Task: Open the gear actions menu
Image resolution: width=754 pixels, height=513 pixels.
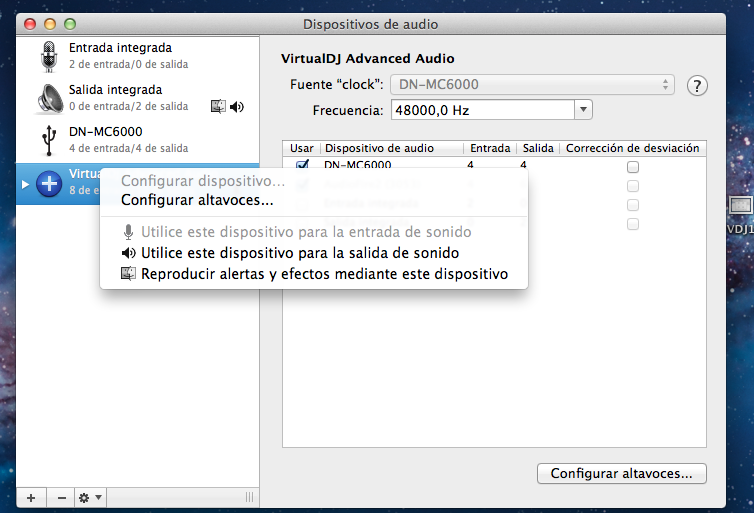Action: coord(90,497)
